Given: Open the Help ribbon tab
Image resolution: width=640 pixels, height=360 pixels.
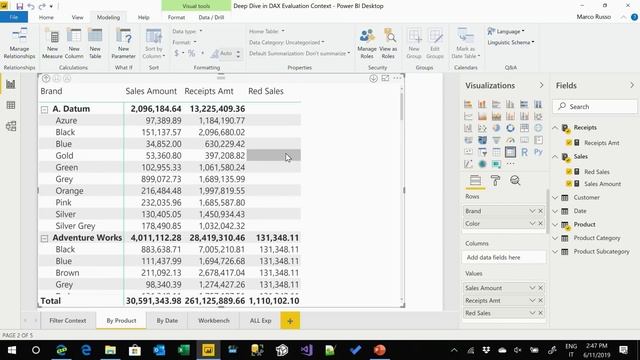Looking at the screenshot, I should (x=143, y=17).
